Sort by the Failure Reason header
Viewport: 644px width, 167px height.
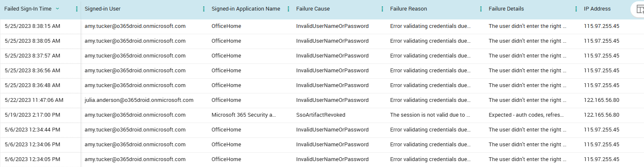[409, 9]
